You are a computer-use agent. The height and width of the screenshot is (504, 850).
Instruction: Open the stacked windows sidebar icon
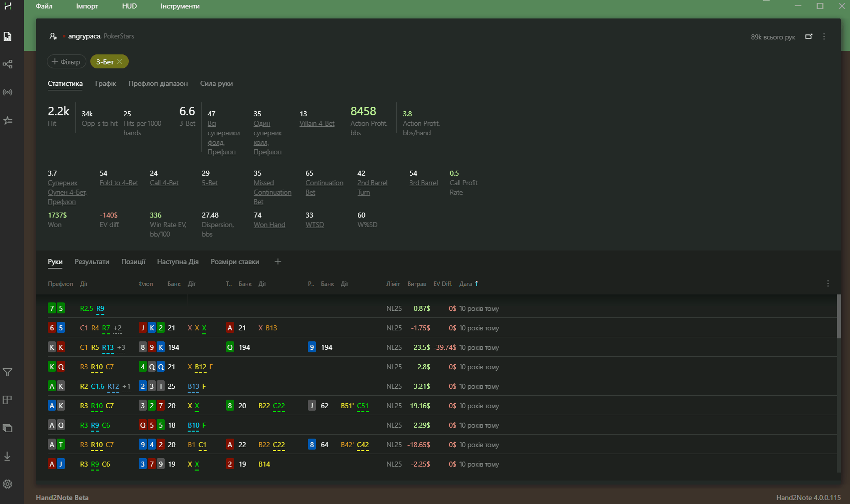tap(7, 428)
